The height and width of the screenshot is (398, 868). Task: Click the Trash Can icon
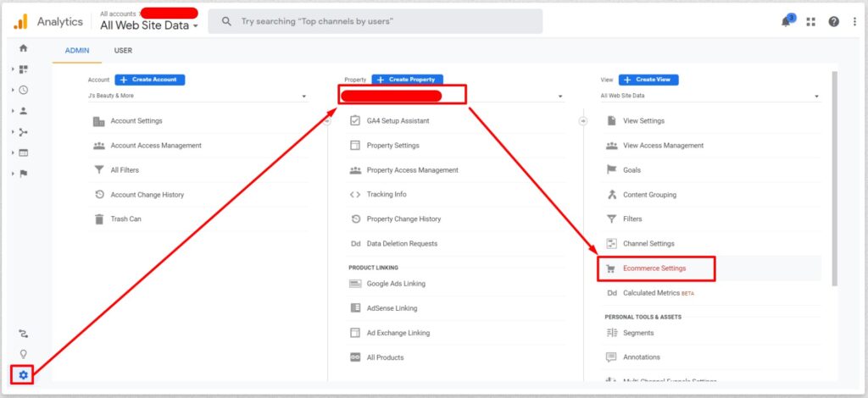[98, 218]
